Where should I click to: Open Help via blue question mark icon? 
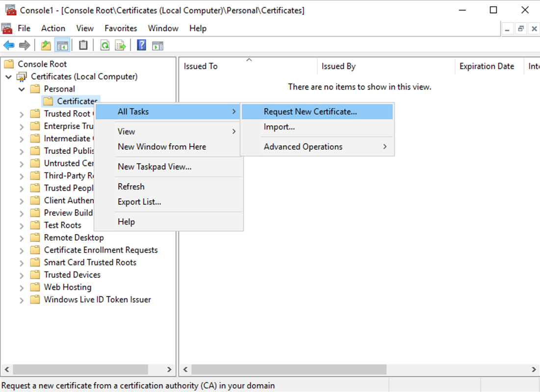[141, 46]
